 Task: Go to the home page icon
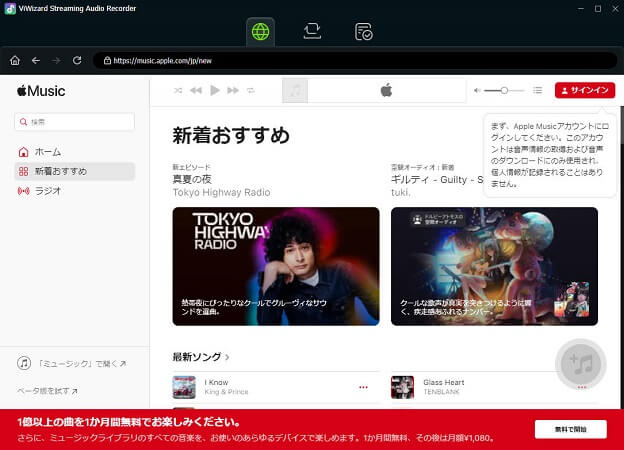tap(15, 60)
